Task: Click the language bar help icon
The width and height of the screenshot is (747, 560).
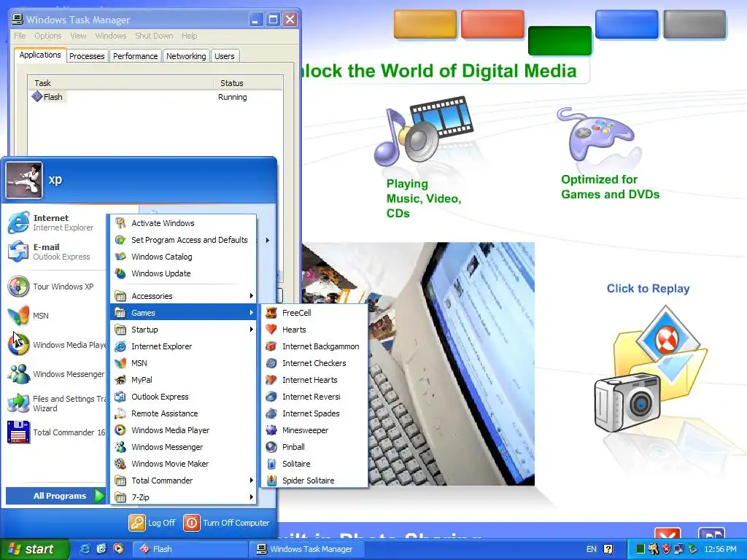Action: click(x=608, y=549)
